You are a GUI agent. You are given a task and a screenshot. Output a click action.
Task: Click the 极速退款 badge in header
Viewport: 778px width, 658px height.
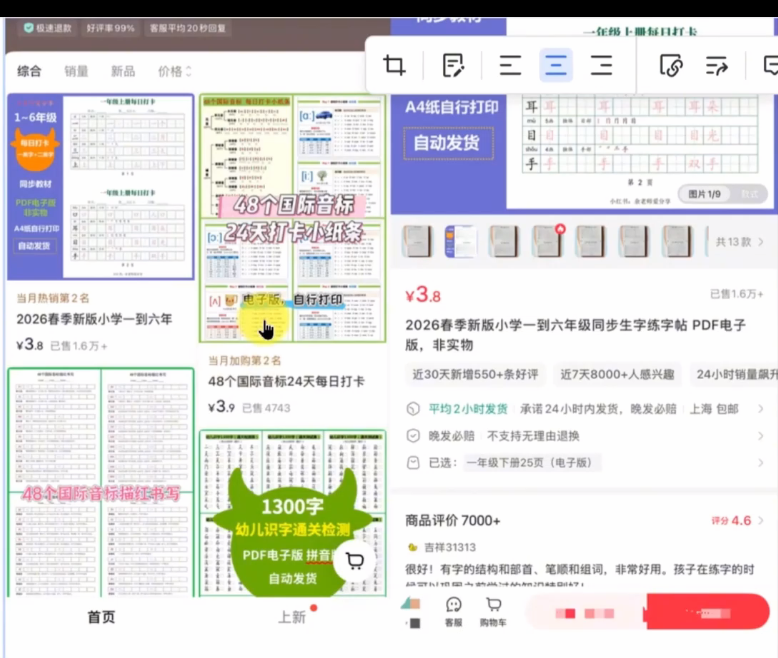point(48,28)
